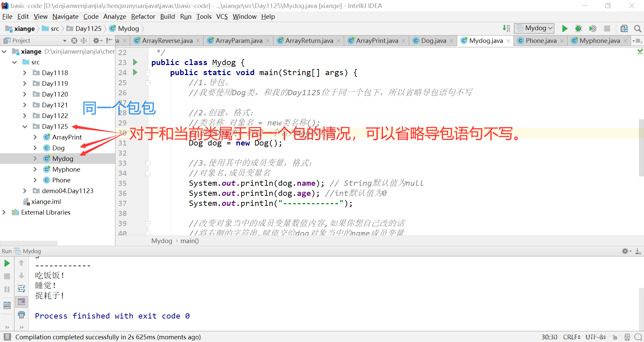Switch to ArrayReverse.java tab

(x=167, y=41)
